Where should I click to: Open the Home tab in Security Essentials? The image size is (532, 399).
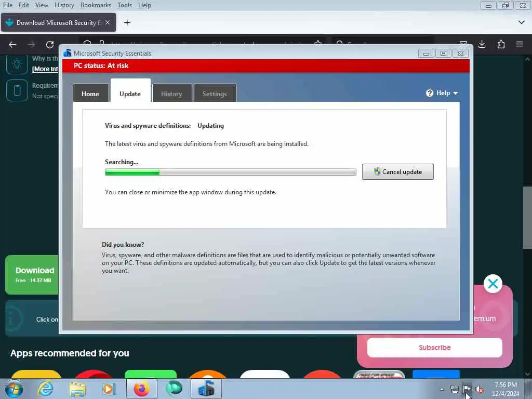[90, 94]
